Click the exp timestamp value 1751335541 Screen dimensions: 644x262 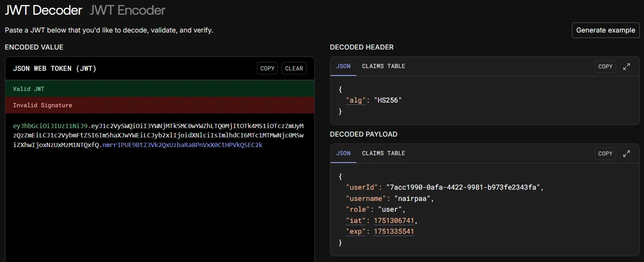(x=394, y=231)
